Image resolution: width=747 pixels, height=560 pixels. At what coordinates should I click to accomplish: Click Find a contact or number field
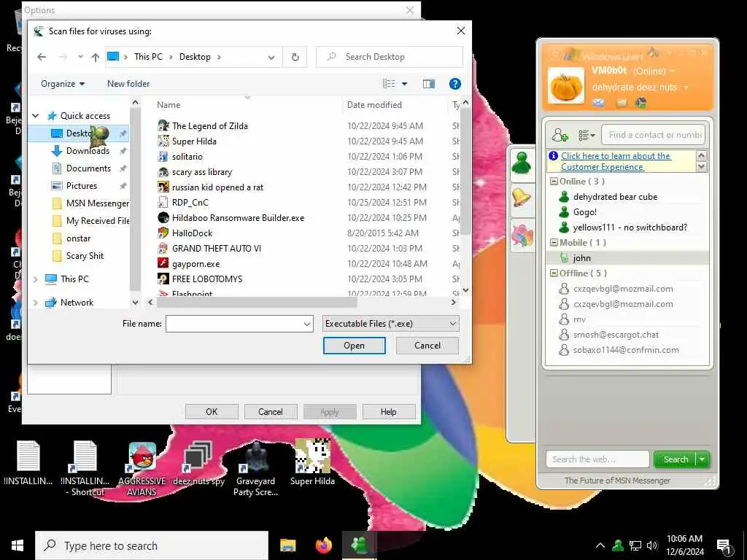coord(653,135)
